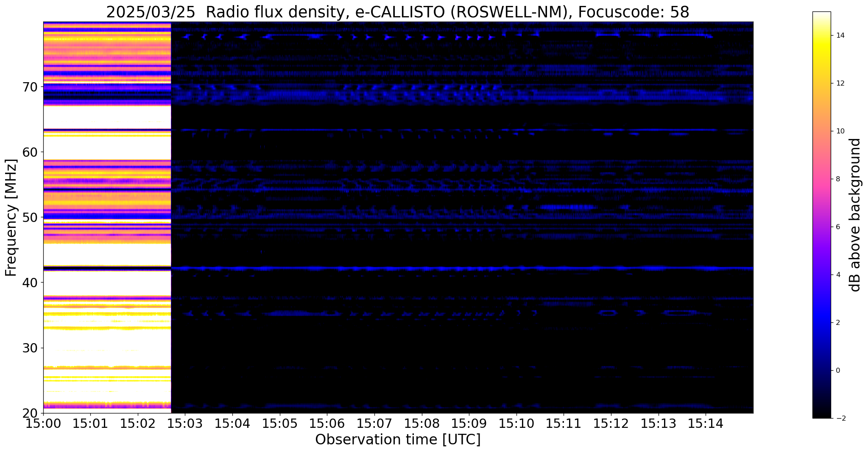This screenshot has height=452, width=868.
Task: Click the 60 MHz frequency tick label
Action: (31, 152)
